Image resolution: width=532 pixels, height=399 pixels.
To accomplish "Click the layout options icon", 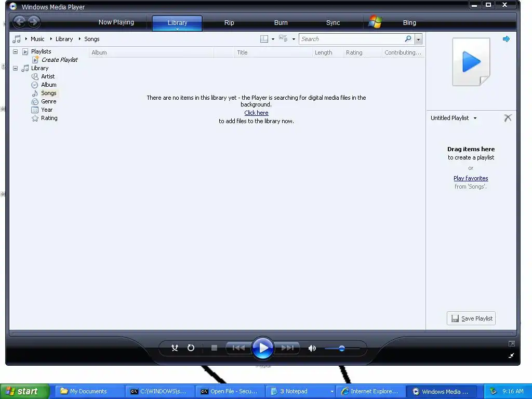I will click(264, 39).
